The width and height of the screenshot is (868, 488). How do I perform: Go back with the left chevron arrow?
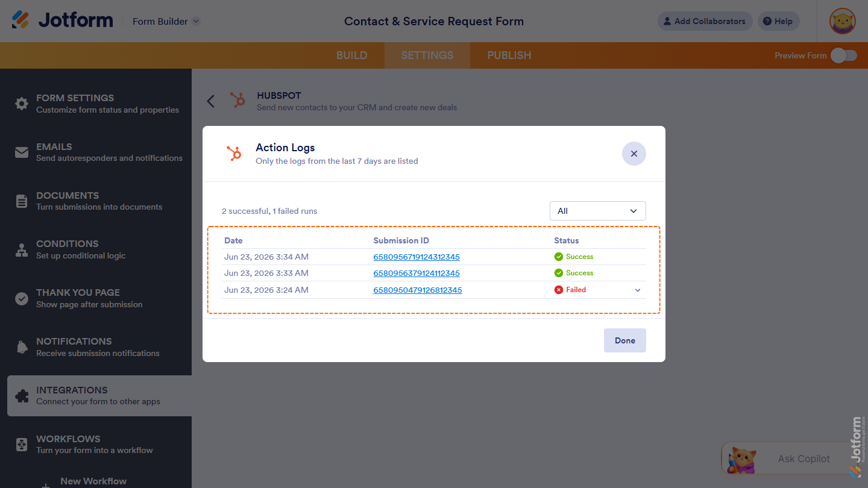[x=210, y=101]
